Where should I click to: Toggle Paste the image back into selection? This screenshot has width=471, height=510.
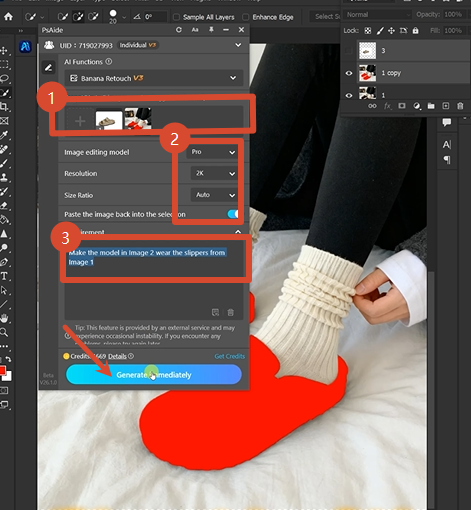click(x=233, y=214)
